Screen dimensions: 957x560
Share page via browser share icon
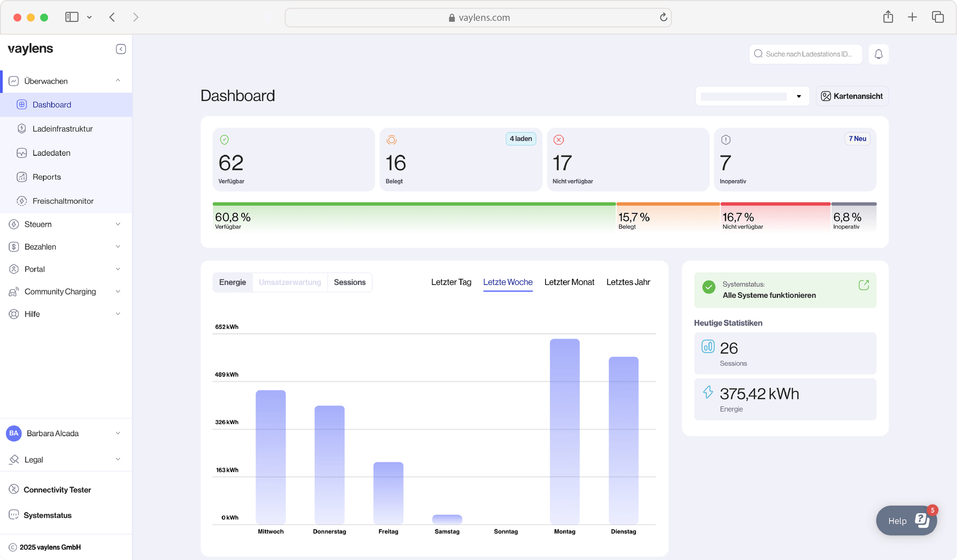888,17
